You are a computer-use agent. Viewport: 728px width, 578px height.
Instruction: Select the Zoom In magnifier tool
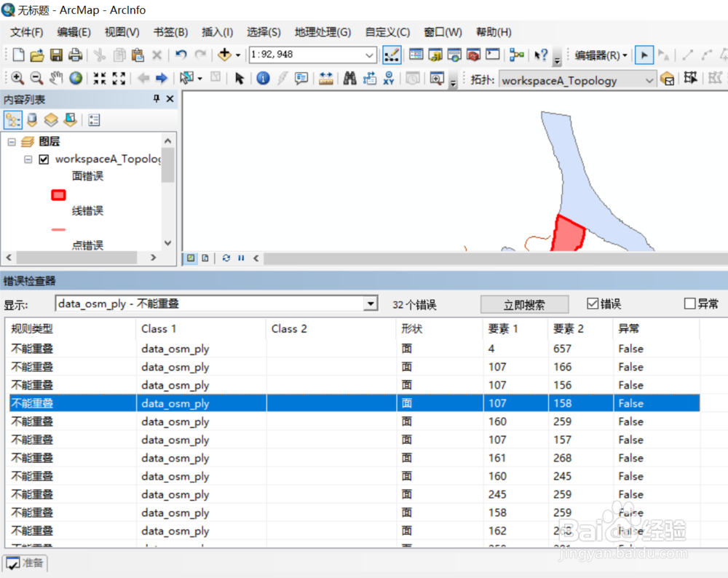click(x=17, y=78)
